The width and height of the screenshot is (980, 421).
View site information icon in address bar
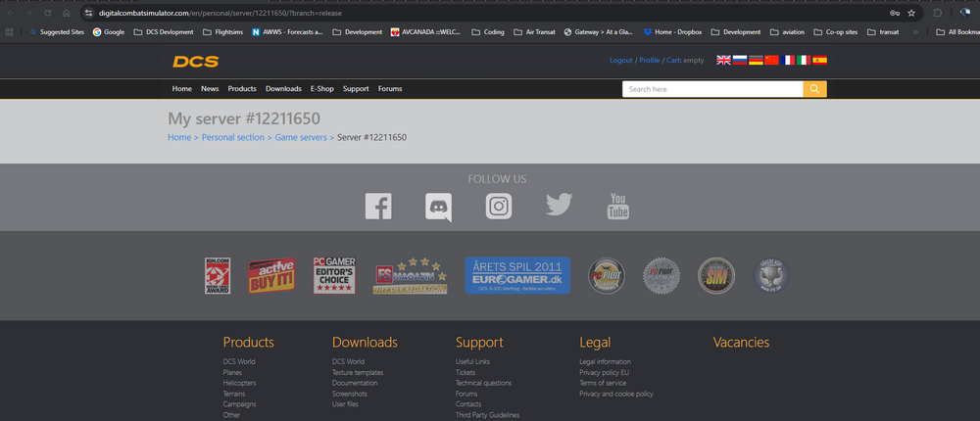(88, 13)
